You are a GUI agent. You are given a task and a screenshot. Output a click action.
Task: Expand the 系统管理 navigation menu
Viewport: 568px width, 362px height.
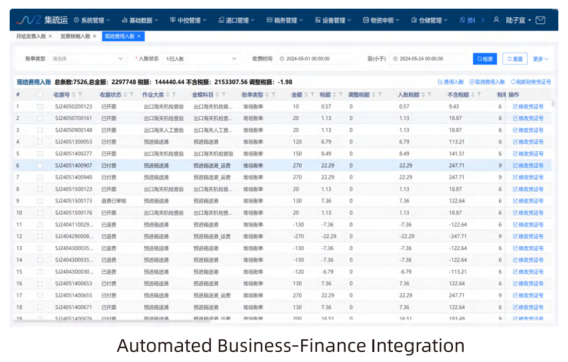pyautogui.click(x=92, y=20)
